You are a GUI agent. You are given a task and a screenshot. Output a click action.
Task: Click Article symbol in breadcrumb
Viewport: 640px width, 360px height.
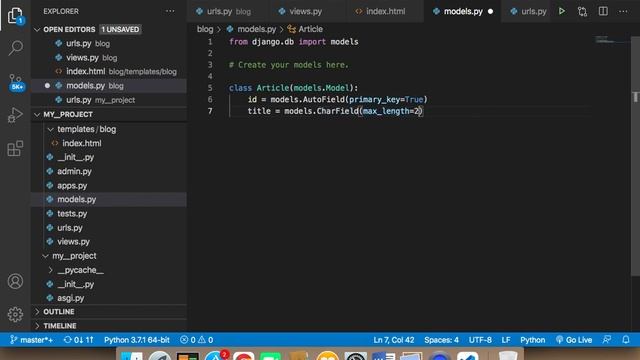point(305,29)
